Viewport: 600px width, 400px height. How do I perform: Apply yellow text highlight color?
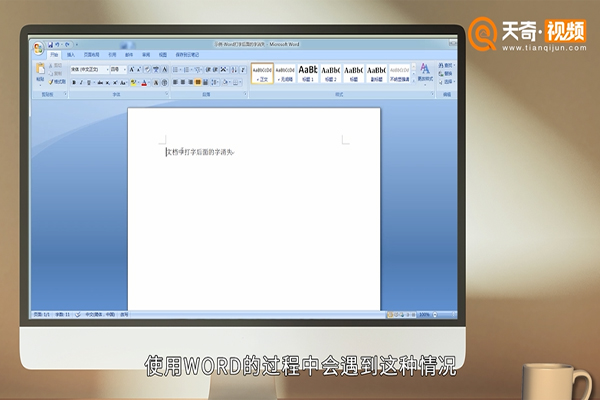(x=133, y=83)
